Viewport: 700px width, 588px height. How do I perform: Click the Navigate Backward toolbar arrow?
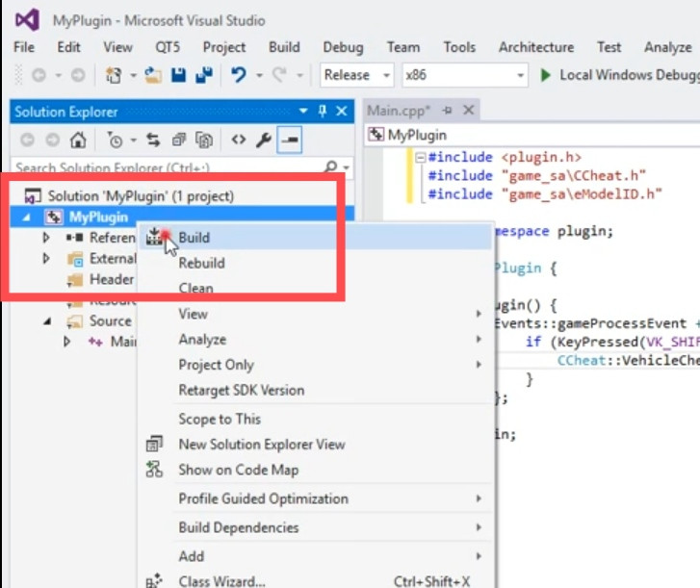pyautogui.click(x=39, y=75)
